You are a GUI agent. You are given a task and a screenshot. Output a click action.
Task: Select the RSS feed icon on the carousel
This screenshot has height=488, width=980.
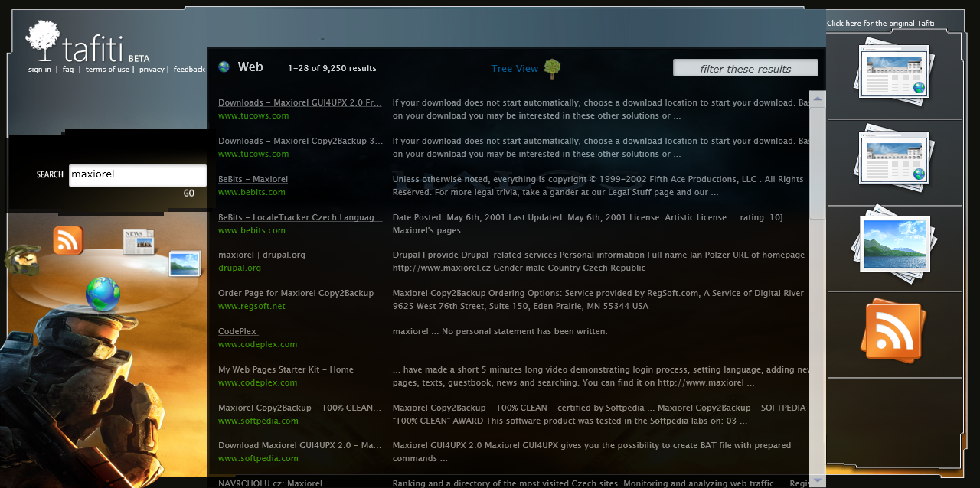[x=67, y=240]
